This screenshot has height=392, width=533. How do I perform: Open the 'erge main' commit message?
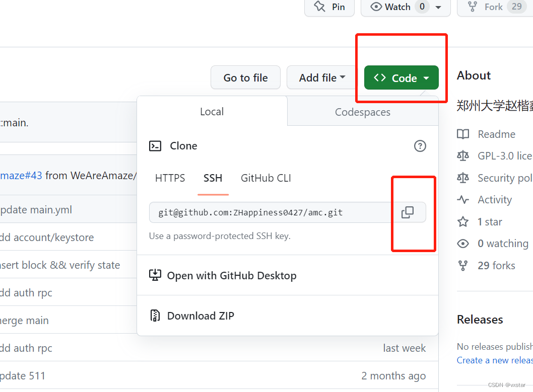click(x=25, y=321)
